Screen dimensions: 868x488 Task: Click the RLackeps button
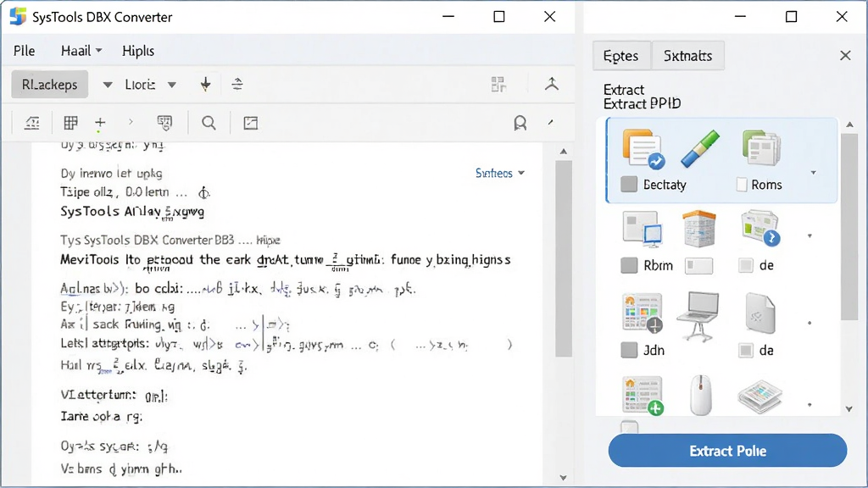tap(50, 85)
